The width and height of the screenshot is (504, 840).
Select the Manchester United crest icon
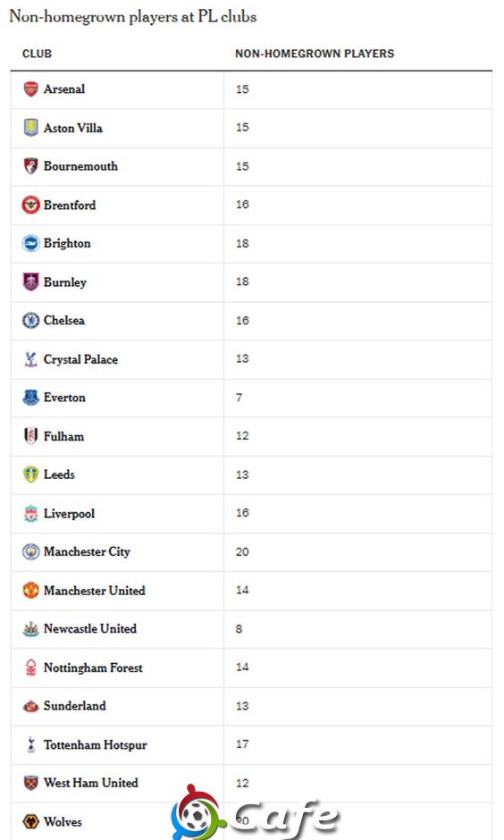pos(31,591)
